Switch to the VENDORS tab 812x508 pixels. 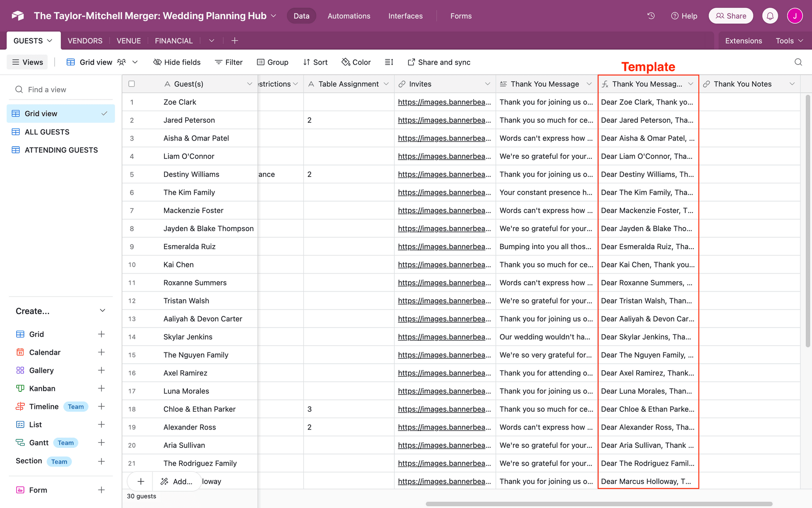click(84, 40)
